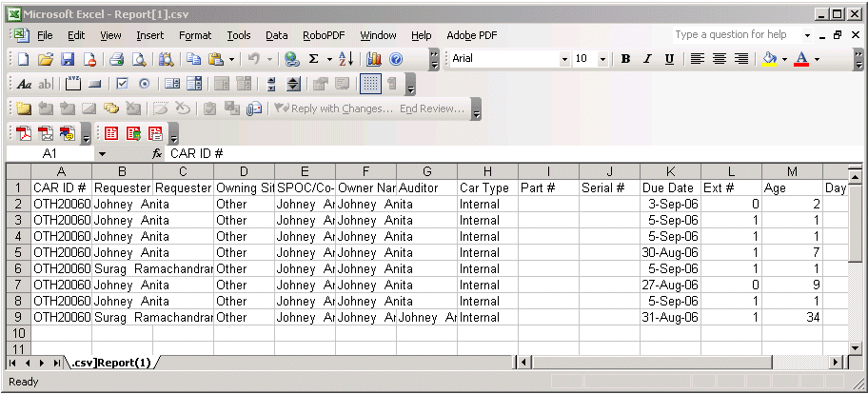The width and height of the screenshot is (868, 394).
Task: Open Microsoft Excel Help icon
Action: [396, 59]
